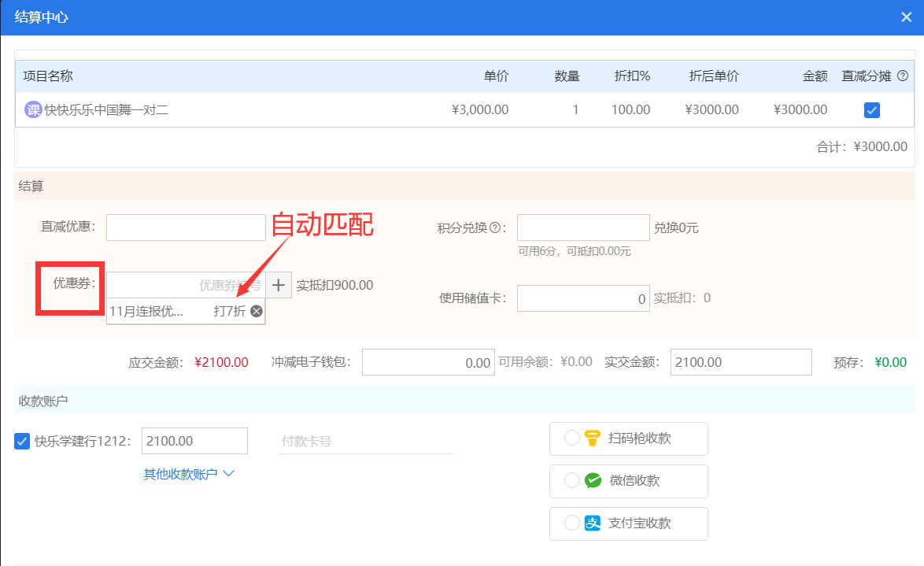Click the scanner gun icon in 扫码枪收款
The image size is (924, 566).
[592, 438]
